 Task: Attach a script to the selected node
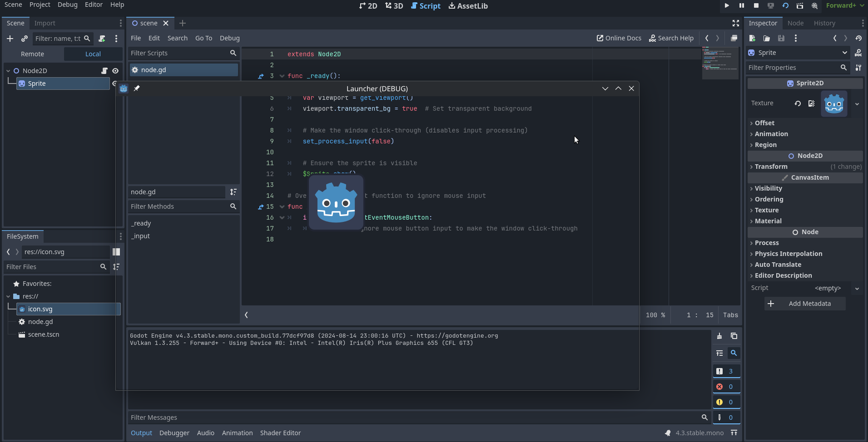pos(102,39)
